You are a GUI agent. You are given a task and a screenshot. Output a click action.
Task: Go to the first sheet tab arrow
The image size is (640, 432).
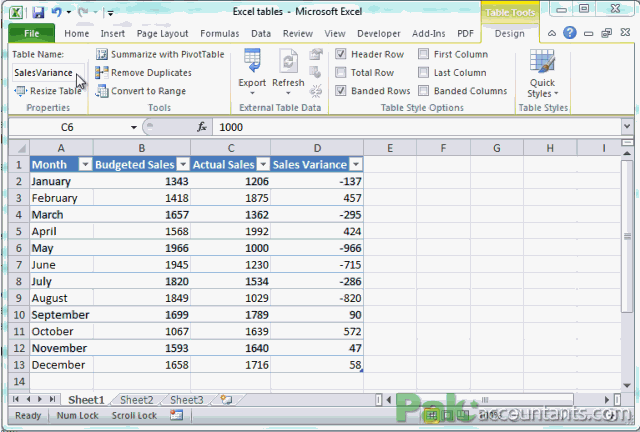point(16,399)
